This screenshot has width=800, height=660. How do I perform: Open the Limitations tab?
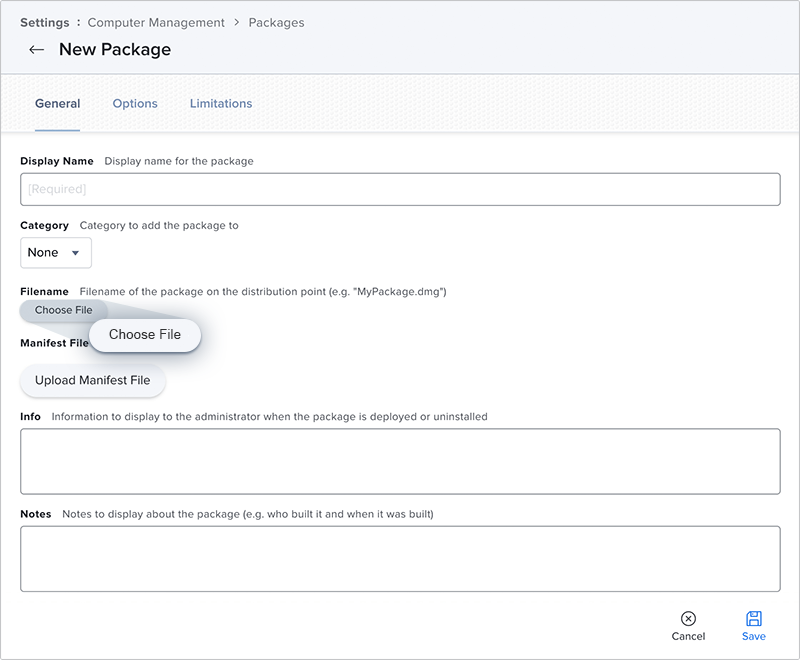[x=220, y=104]
